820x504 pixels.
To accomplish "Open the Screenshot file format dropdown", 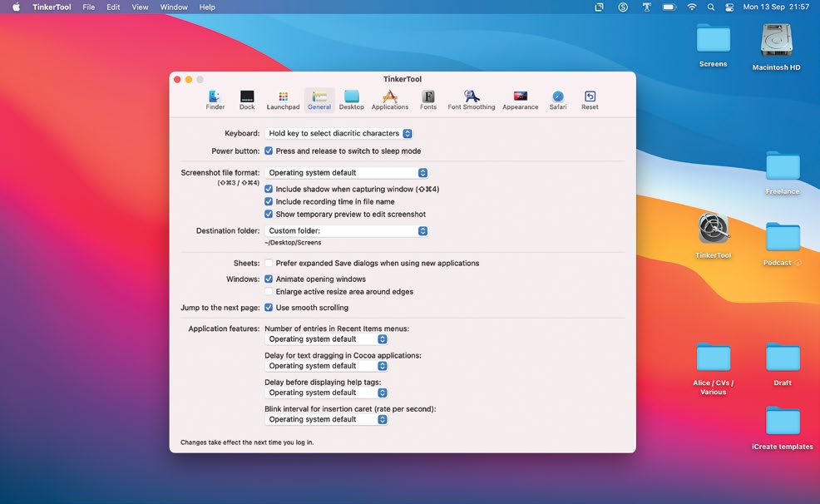I will (x=346, y=172).
